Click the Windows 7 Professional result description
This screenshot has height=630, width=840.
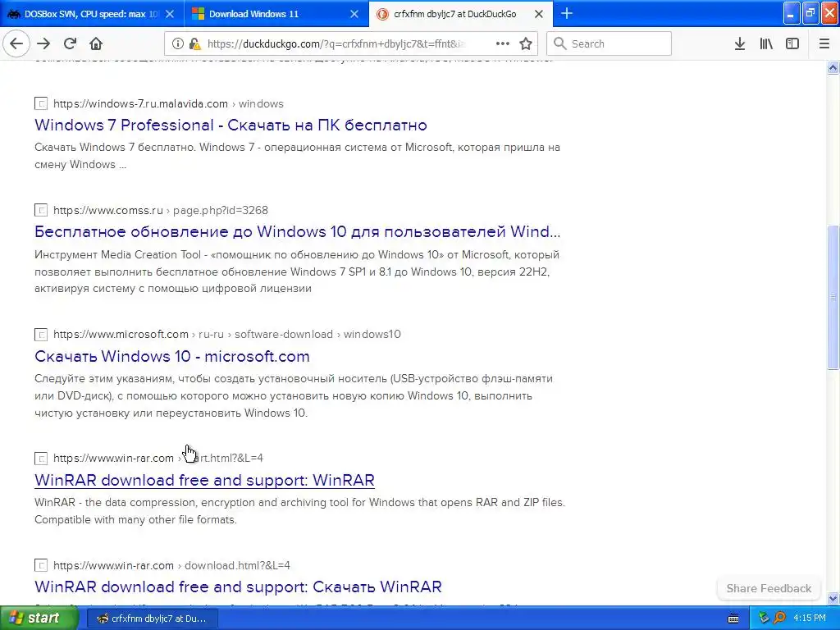click(297, 156)
